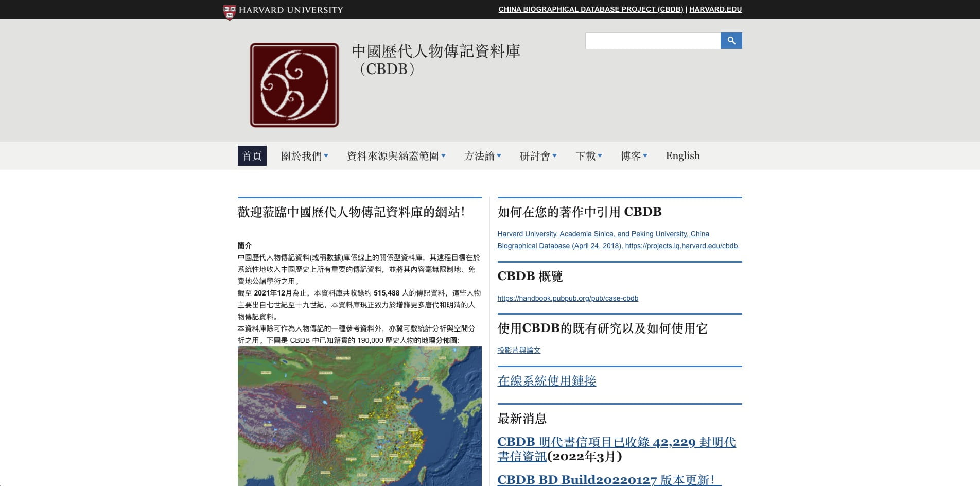This screenshot has height=486, width=980.
Task: Select the 首頁 menu item
Action: click(252, 155)
